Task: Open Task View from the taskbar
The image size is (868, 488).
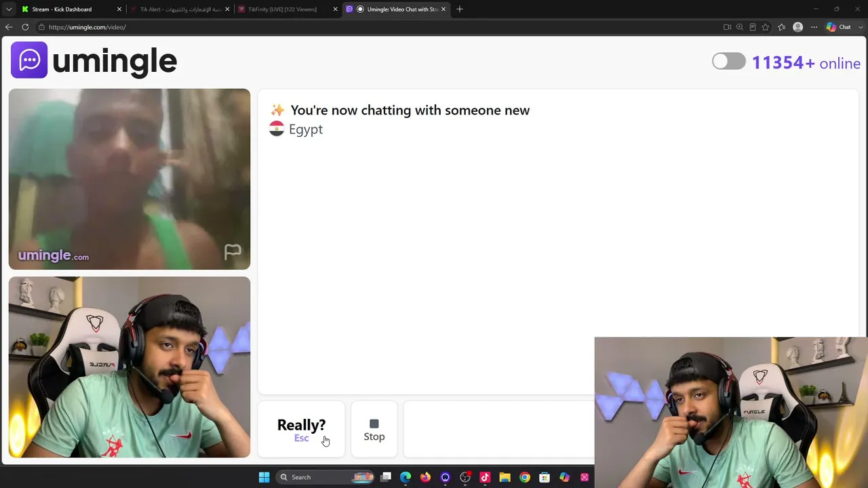Action: click(386, 477)
